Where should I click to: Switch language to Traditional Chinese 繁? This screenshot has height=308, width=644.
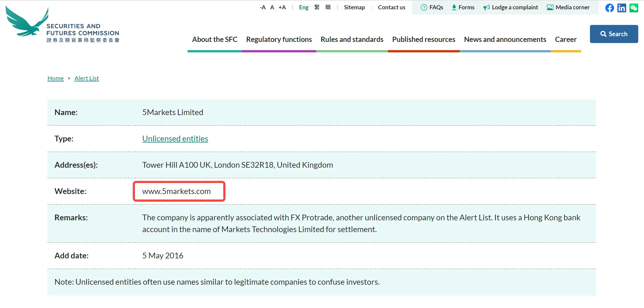coord(317,7)
